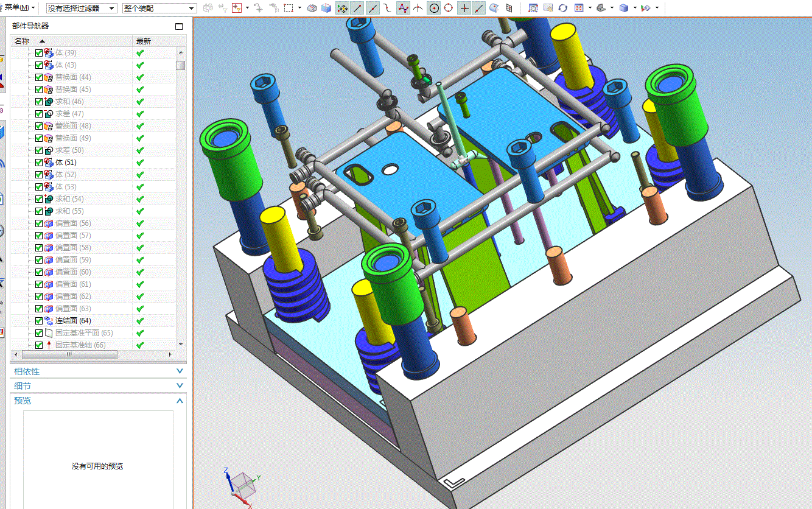Image resolution: width=812 pixels, height=509 pixels.
Task: Click the navigator scrollbar down arrow
Action: click(x=181, y=345)
